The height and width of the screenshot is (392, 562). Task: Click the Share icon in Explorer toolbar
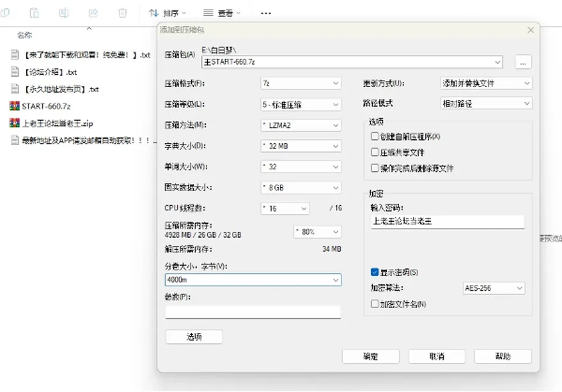pyautogui.click(x=93, y=13)
